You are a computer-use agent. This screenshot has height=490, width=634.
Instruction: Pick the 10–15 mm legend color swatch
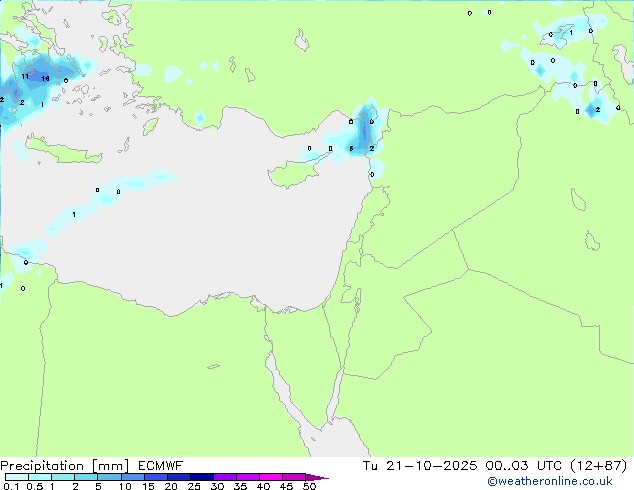(132, 477)
